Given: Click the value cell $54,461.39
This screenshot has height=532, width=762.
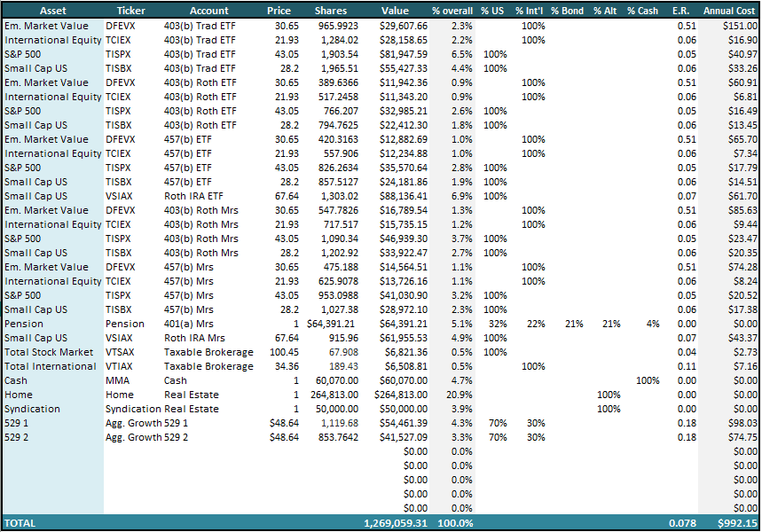Looking at the screenshot, I should tap(404, 423).
